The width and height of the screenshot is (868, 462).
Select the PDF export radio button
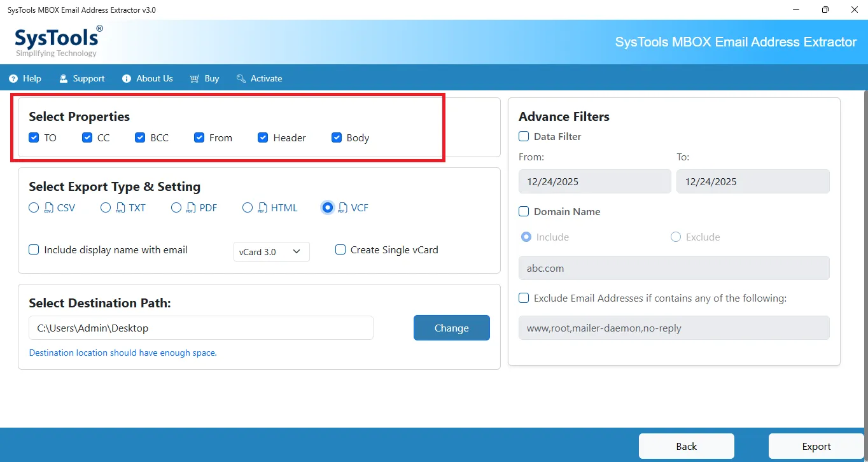(176, 207)
